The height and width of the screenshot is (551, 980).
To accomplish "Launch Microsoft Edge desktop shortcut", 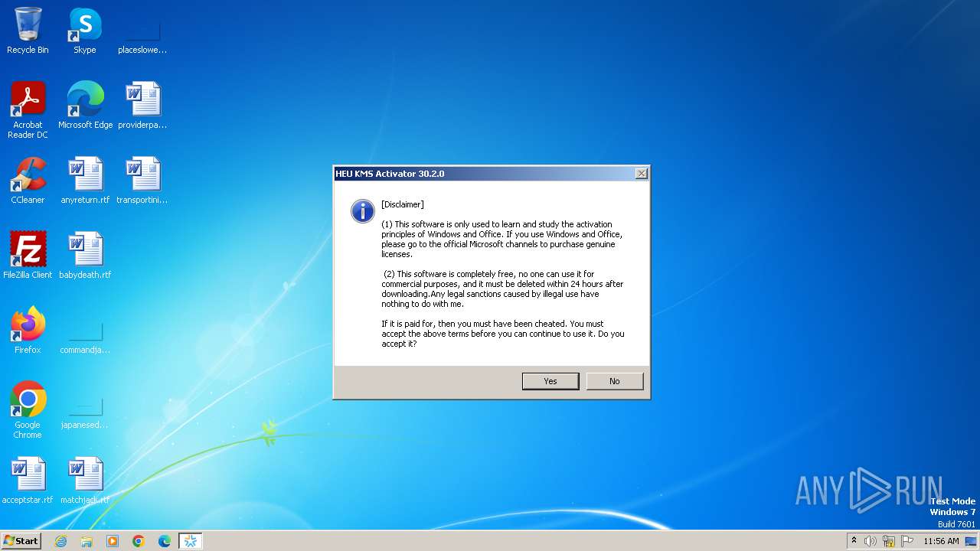I will [85, 106].
